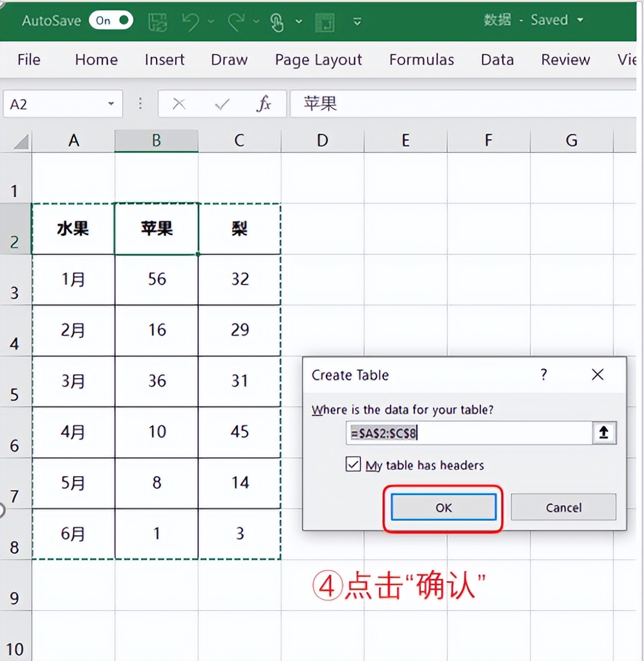644x661 pixels.
Task: Click the 3月 cell
Action: 73,381
